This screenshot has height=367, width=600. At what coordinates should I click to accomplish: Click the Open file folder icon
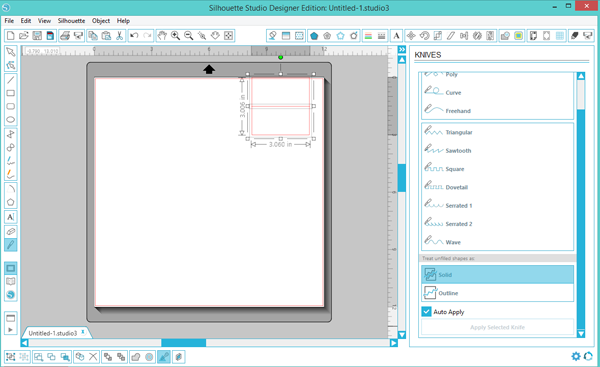24,36
